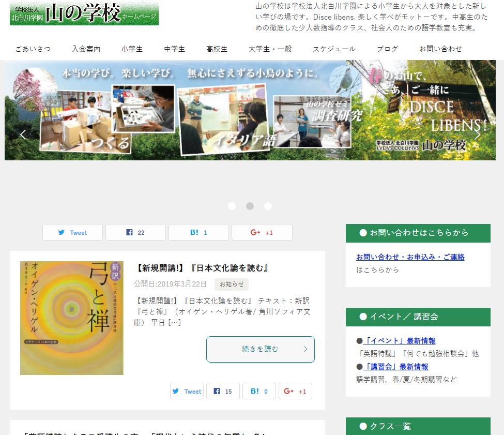The height and width of the screenshot is (435, 504).
Task: Click the 続きを読む button
Action: (261, 350)
